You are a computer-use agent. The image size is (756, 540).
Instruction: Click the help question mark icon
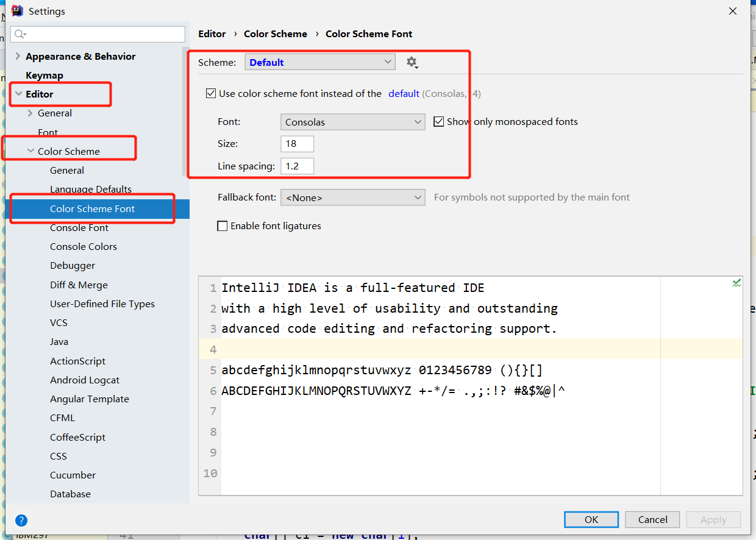(21, 520)
